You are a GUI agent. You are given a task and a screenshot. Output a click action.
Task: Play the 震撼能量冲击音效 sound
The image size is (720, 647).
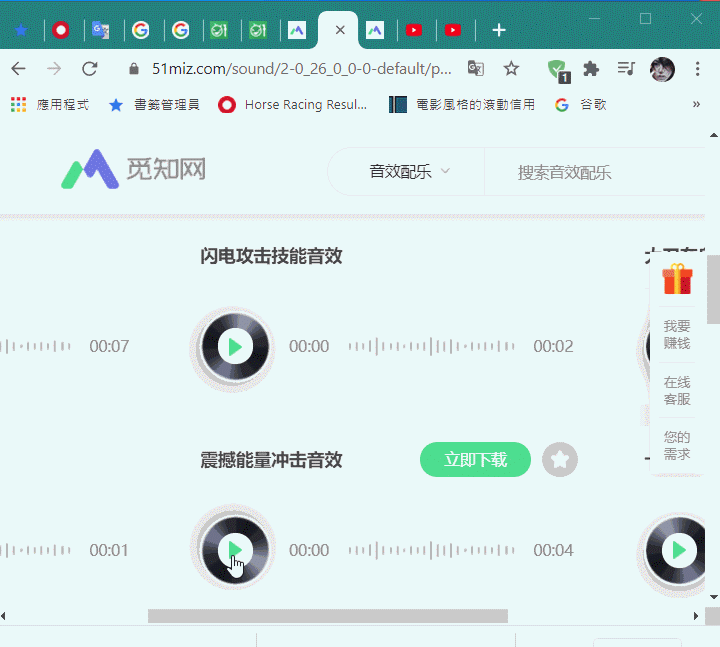pyautogui.click(x=235, y=550)
